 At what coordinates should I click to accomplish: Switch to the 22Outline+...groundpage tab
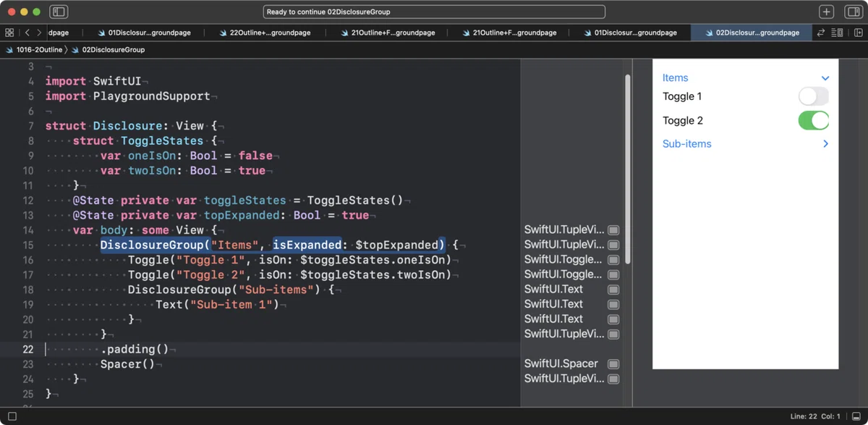[264, 33]
